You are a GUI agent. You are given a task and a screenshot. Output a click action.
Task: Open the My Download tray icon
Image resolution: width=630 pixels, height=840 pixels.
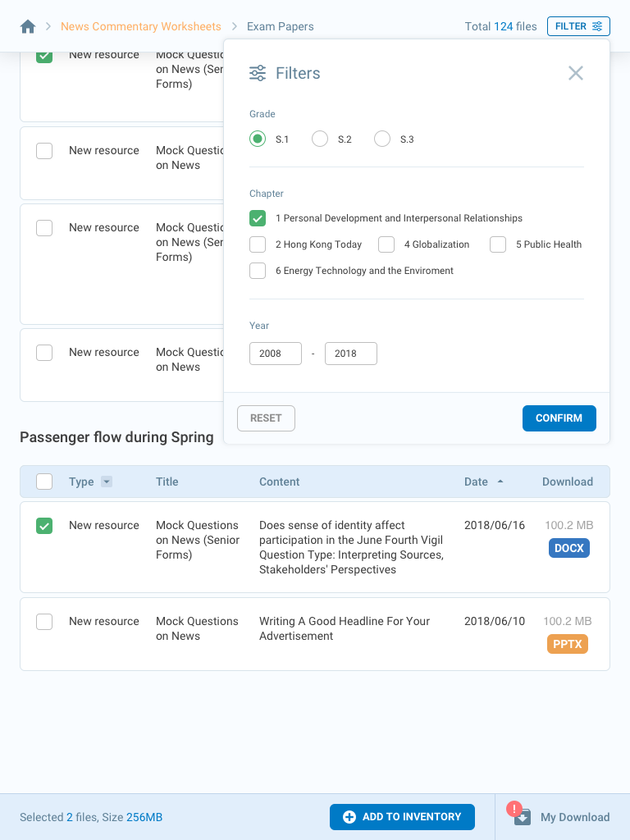[523, 816]
